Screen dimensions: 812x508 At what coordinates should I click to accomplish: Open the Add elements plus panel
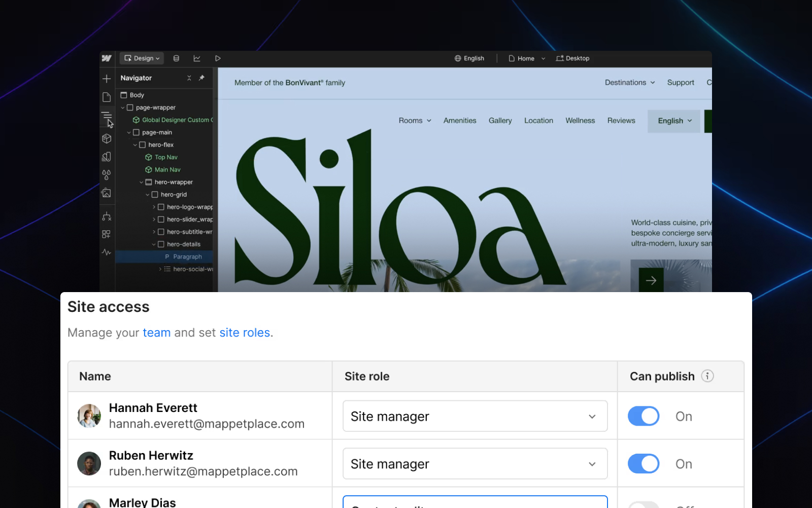pyautogui.click(x=107, y=78)
